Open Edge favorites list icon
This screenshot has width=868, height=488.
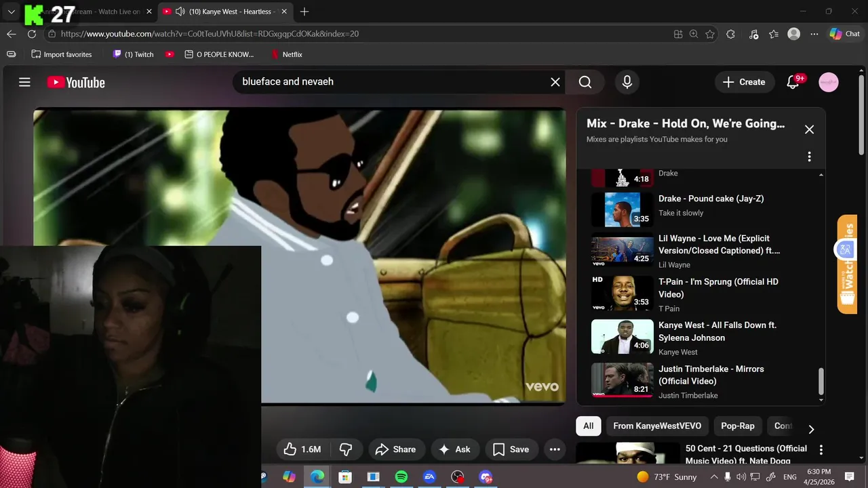[x=774, y=34]
